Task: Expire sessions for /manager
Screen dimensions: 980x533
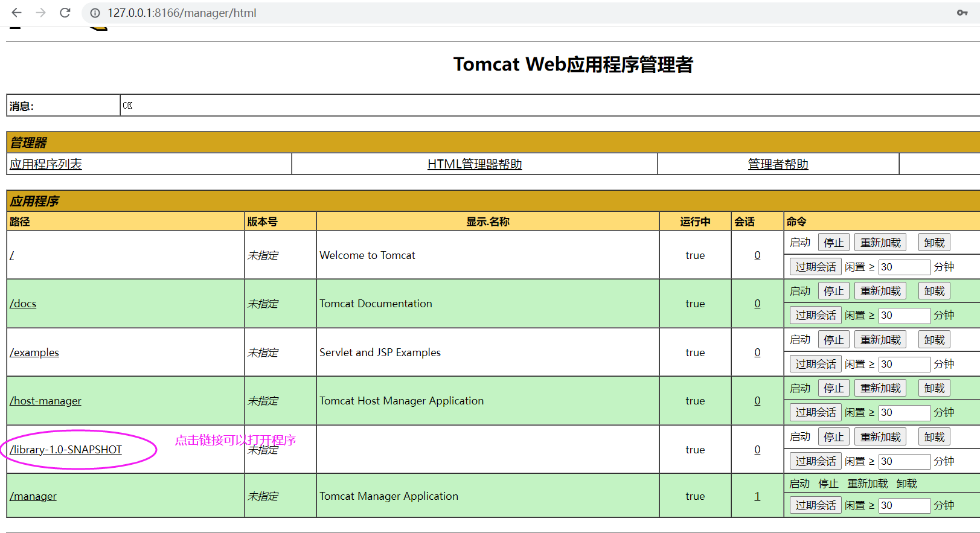Action: 816,505
